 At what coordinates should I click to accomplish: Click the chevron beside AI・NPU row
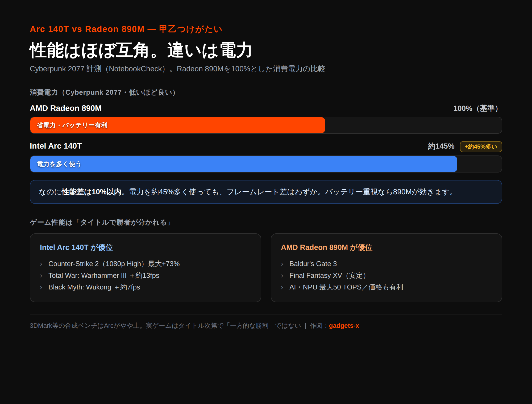[x=282, y=288]
